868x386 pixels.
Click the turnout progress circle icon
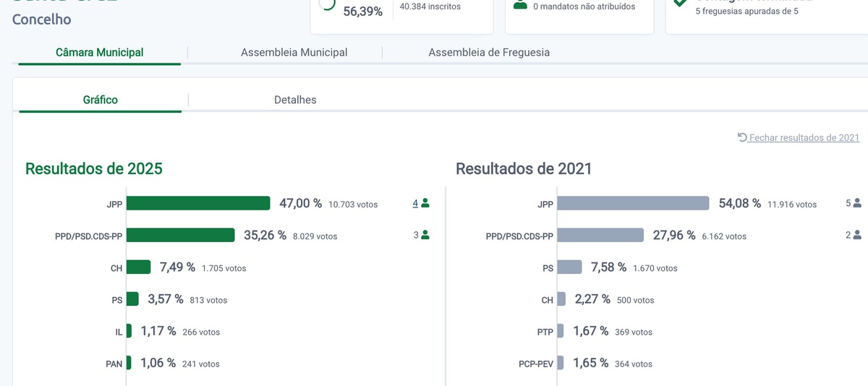coord(327,4)
